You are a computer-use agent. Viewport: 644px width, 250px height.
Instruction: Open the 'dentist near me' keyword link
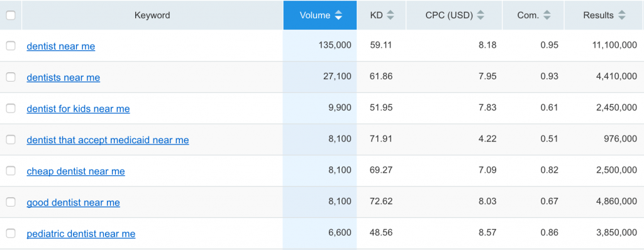pos(61,46)
